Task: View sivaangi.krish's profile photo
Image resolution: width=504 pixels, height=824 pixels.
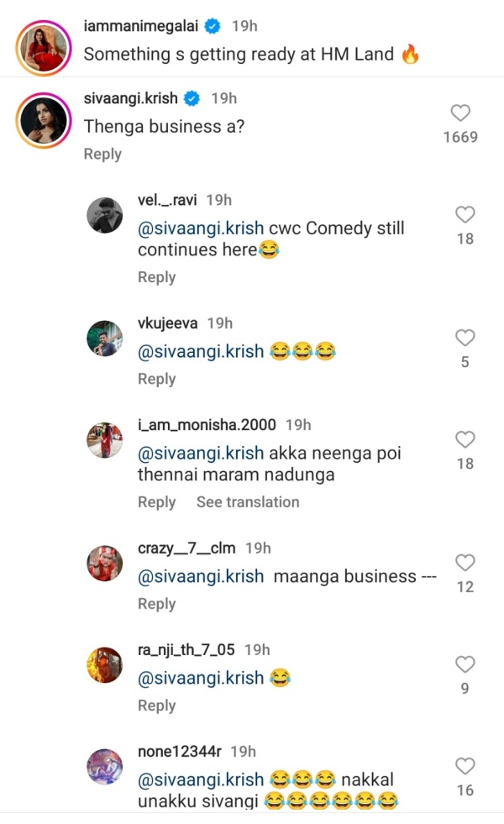Action: [x=42, y=120]
